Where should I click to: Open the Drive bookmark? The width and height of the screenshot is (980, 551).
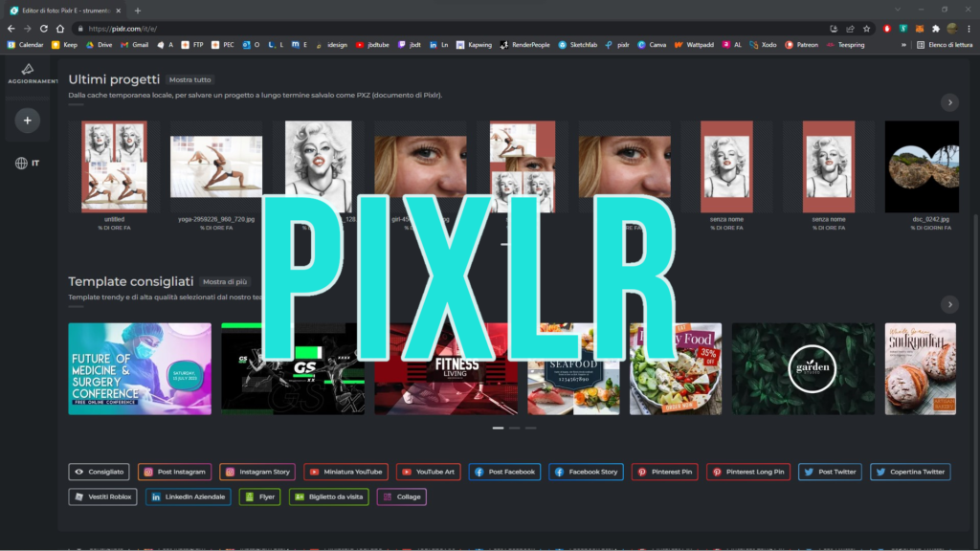[100, 45]
